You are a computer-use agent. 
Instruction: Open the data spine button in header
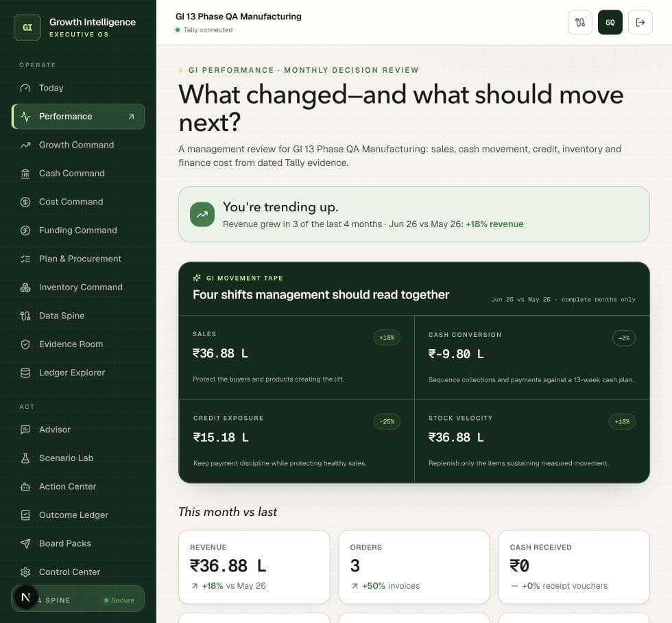click(x=580, y=22)
